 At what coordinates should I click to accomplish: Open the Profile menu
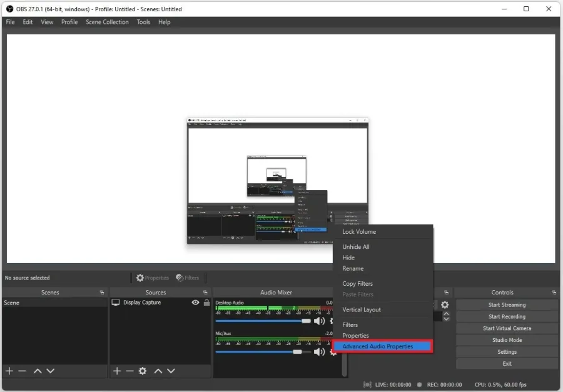[x=69, y=22]
